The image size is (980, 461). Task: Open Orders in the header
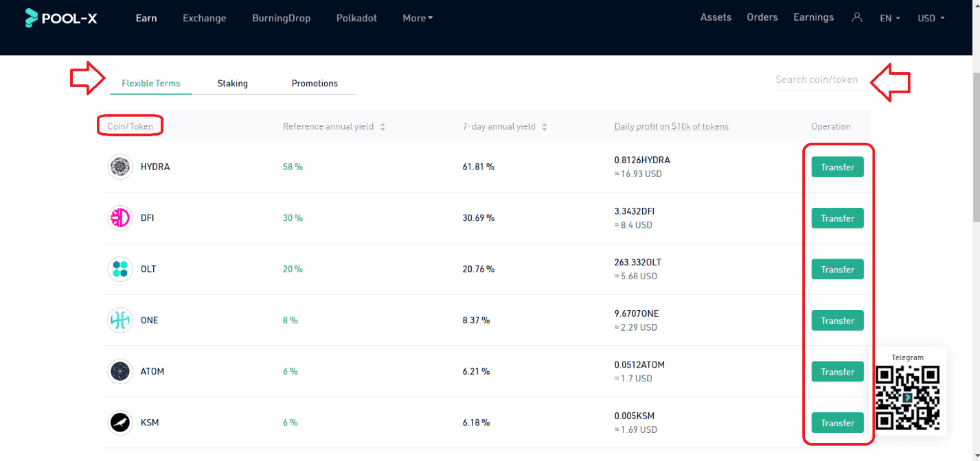point(762,17)
